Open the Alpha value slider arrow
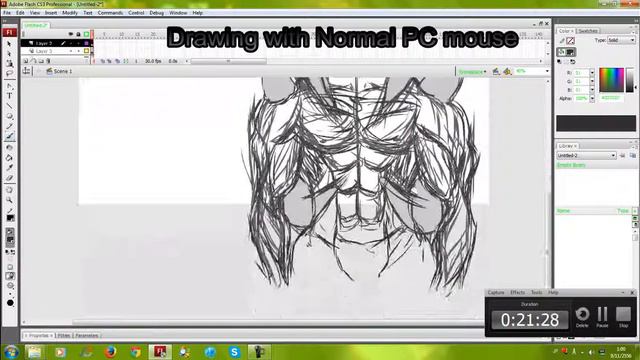Viewport: 640px width, 360px height. point(592,98)
